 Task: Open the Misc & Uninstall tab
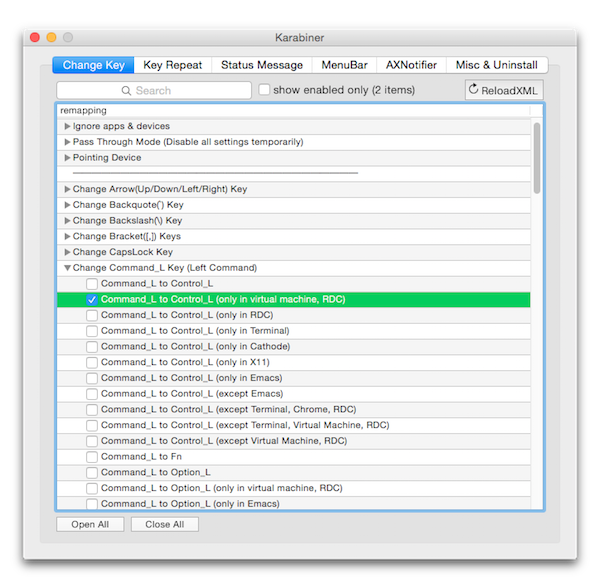click(496, 65)
